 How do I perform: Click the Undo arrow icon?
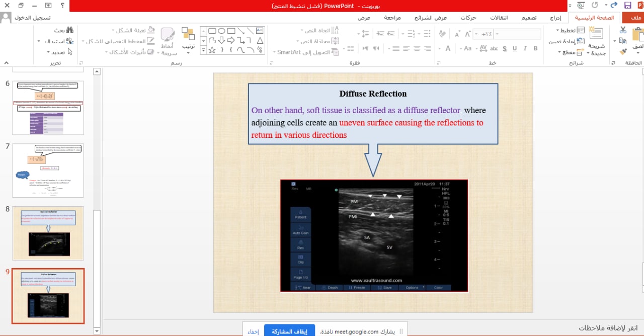[x=613, y=6]
